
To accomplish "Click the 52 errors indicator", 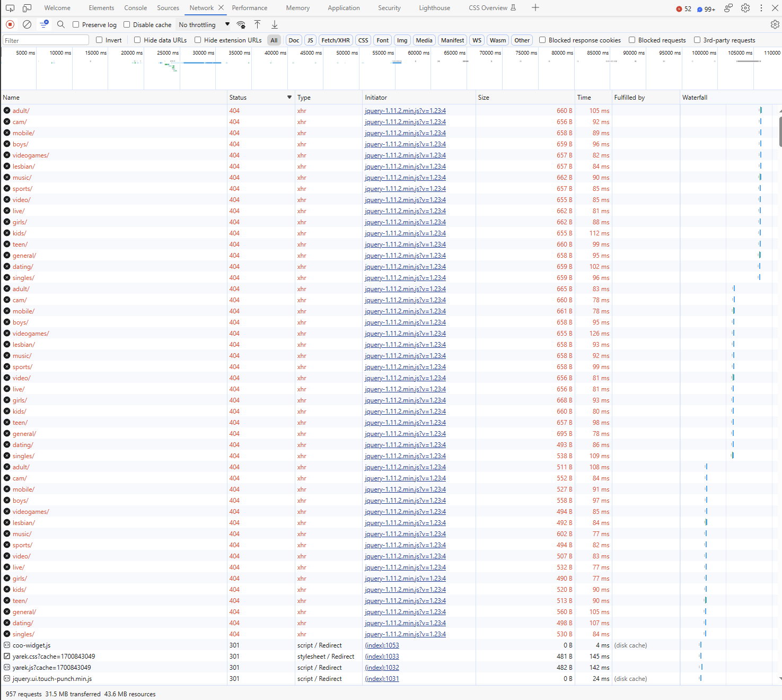I will coord(684,8).
